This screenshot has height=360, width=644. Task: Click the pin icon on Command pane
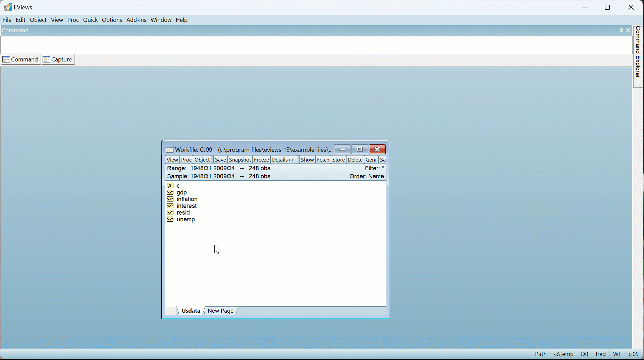point(621,30)
